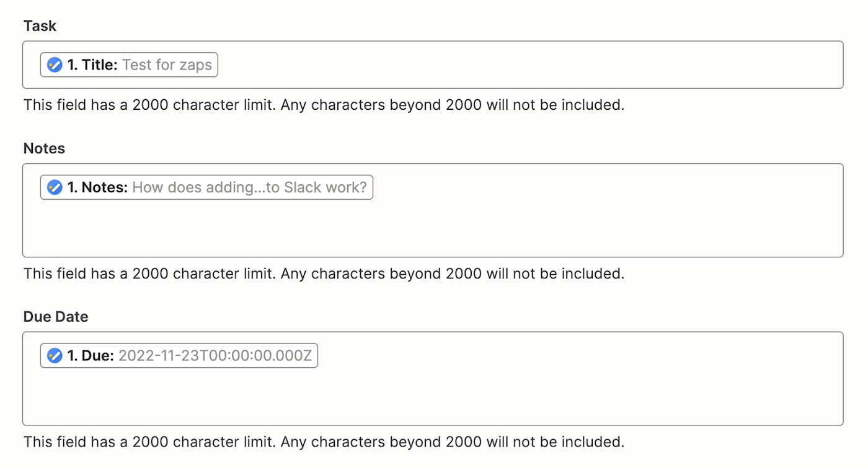
Task: Select the "1. Title:" pill label
Action: (x=92, y=64)
